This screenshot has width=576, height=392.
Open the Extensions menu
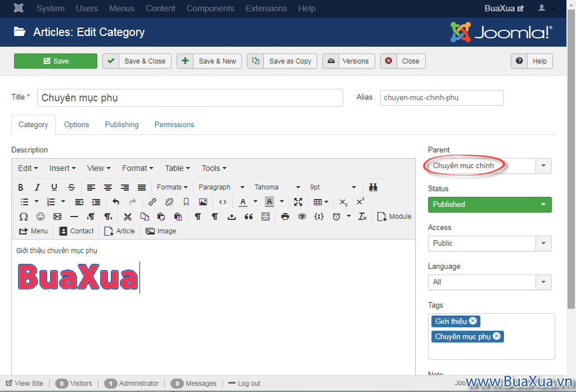(x=266, y=8)
